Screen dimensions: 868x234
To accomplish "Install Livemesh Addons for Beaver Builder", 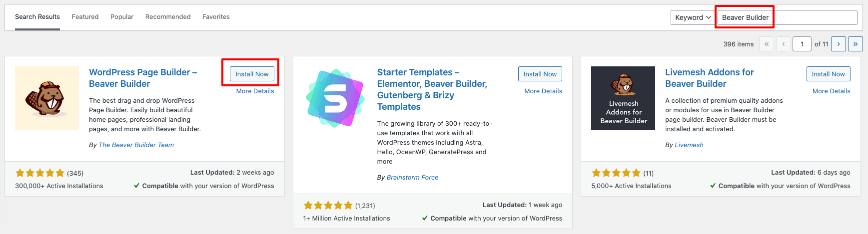I will click(x=828, y=74).
